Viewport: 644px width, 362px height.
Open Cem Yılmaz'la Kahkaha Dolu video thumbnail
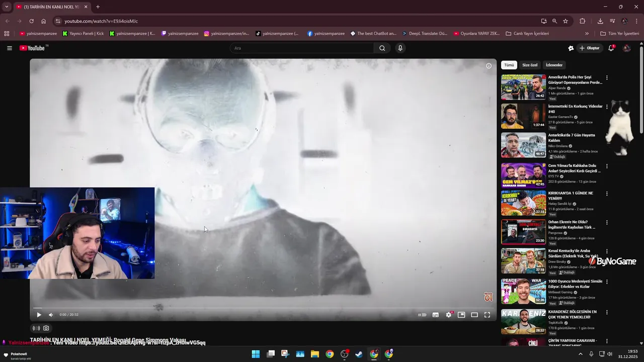(x=523, y=175)
